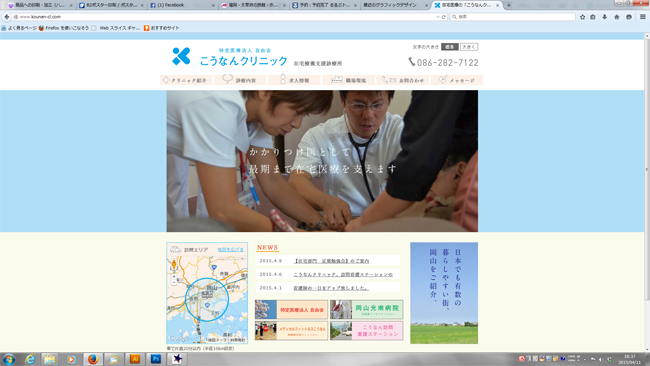Click the 岡山光南病院 banner
Image resolution: width=650 pixels, height=366 pixels.
tap(366, 310)
